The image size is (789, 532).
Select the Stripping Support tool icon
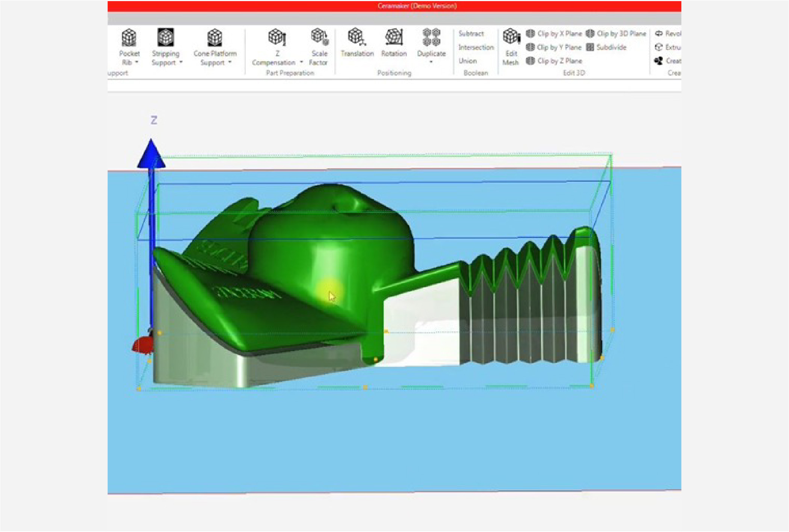[166, 38]
